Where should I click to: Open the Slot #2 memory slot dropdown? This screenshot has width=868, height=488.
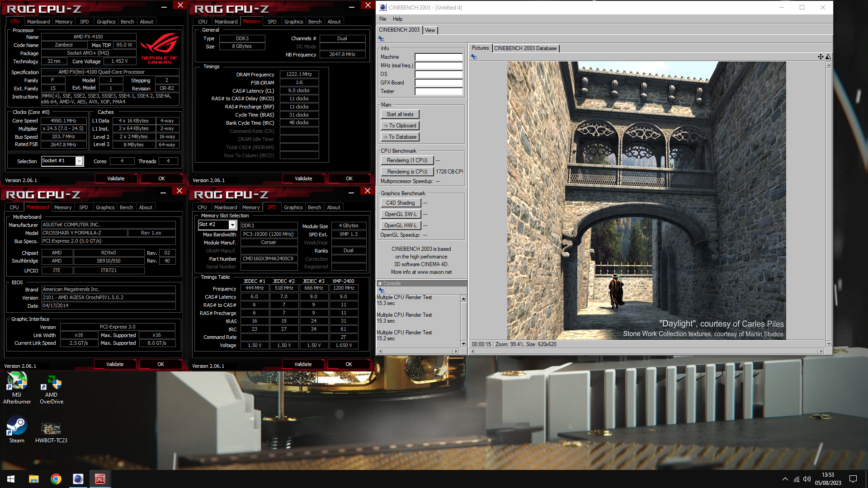232,225
